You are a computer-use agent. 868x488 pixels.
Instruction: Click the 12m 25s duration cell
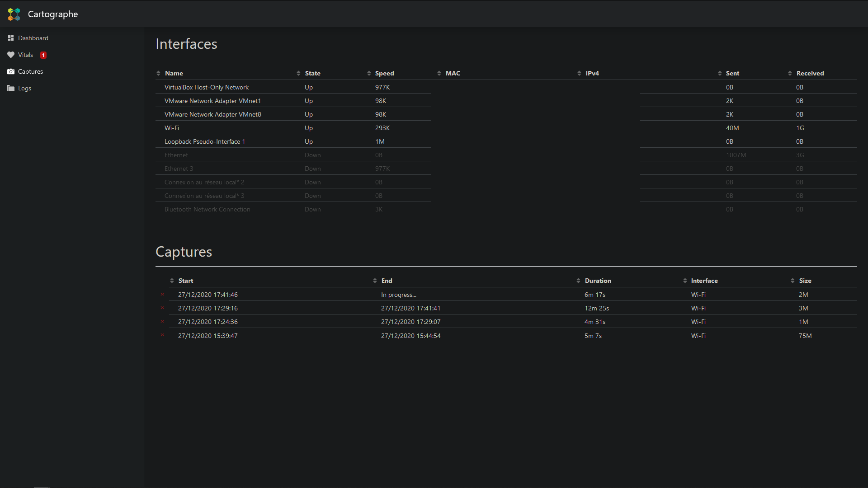pyautogui.click(x=597, y=308)
